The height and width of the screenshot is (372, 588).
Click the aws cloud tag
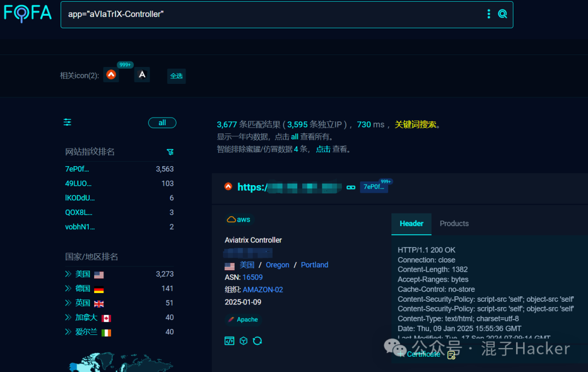(238, 219)
